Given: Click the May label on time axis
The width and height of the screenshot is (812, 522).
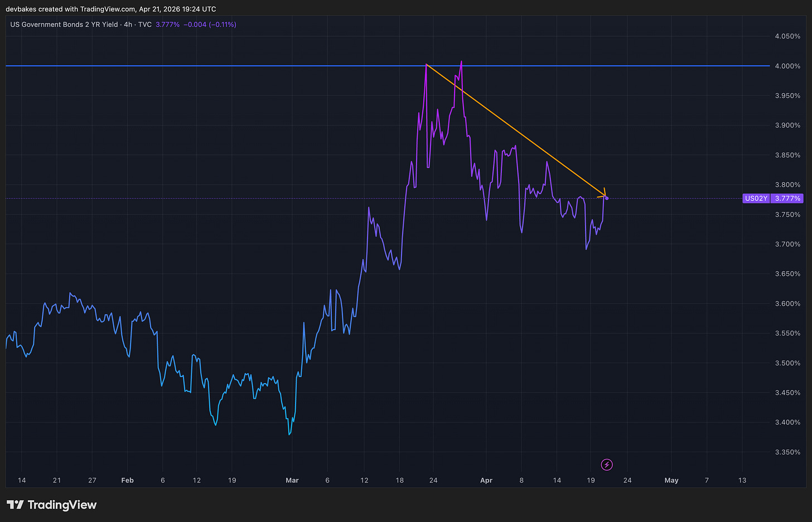Looking at the screenshot, I should [x=671, y=480].
